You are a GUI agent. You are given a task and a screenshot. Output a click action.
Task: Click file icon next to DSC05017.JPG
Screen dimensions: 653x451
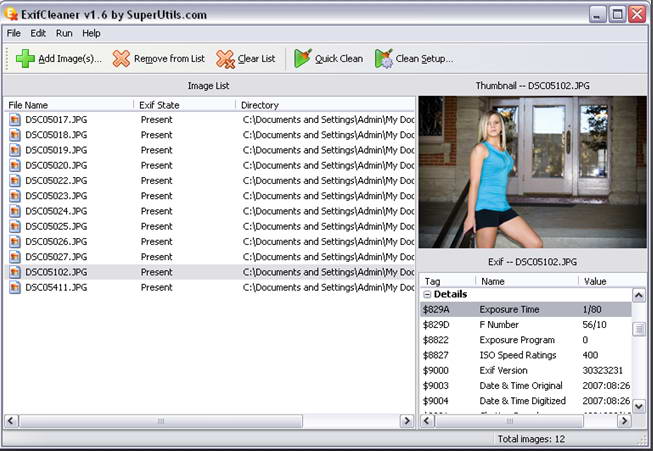[x=15, y=120]
